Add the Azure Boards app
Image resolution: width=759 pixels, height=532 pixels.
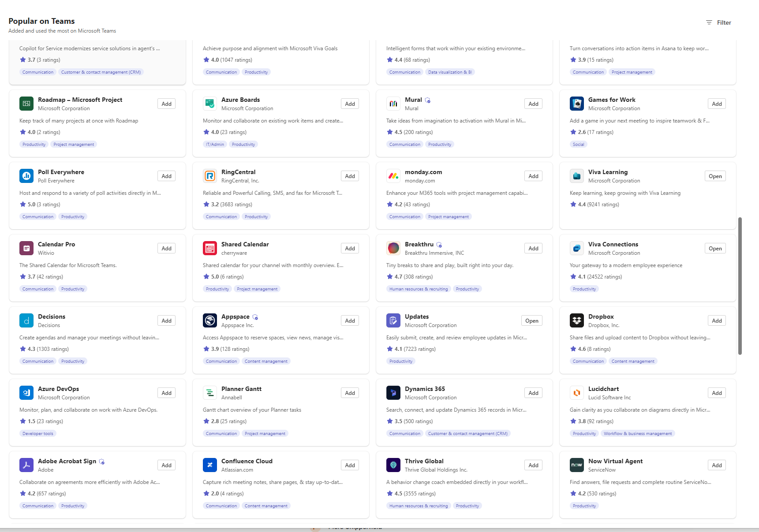coord(350,104)
